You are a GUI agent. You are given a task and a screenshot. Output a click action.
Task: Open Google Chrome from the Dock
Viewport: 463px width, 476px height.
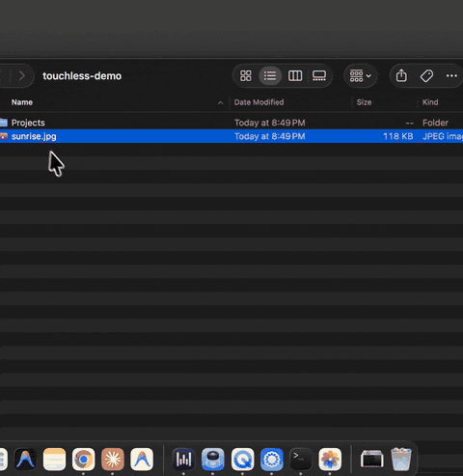coord(84,459)
